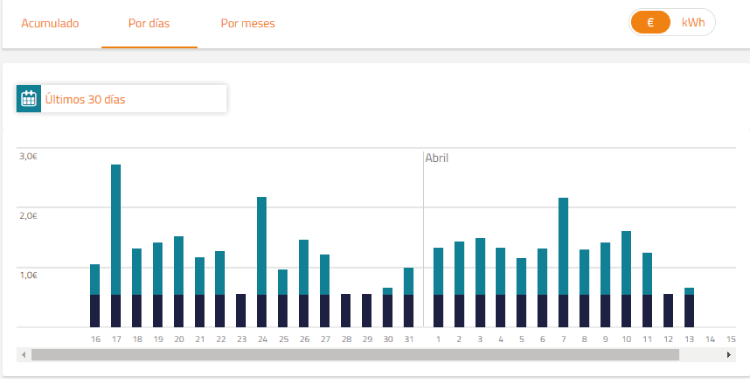This screenshot has height=380, width=750.
Task: Switch to the Por meses tab
Action: pos(248,23)
